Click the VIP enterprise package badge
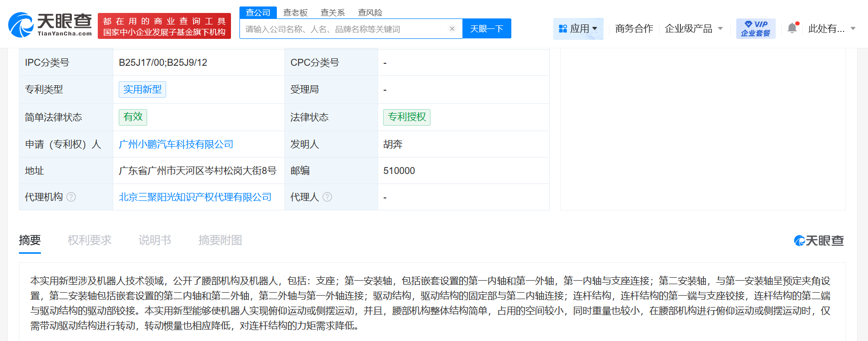Screen dimensions: 868x341 coord(755,28)
